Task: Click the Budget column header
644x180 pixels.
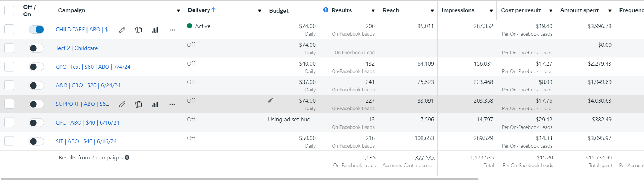Action: 279,10
